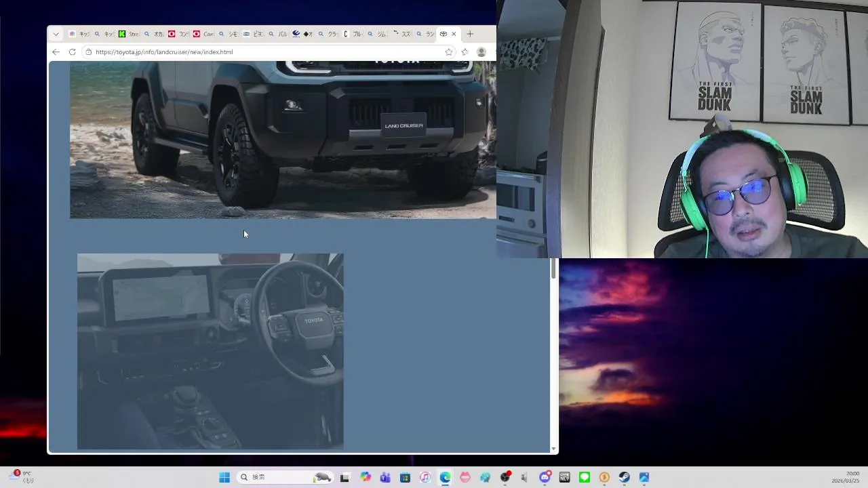Viewport: 868px width, 488px height.
Task: Go back to the previous page
Action: coord(56,52)
